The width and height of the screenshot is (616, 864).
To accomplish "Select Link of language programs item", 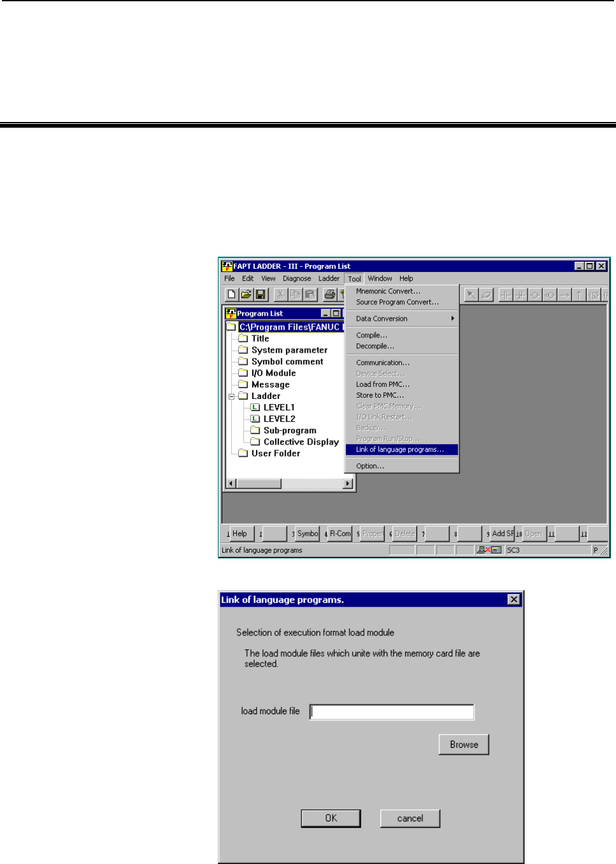I will (401, 449).
